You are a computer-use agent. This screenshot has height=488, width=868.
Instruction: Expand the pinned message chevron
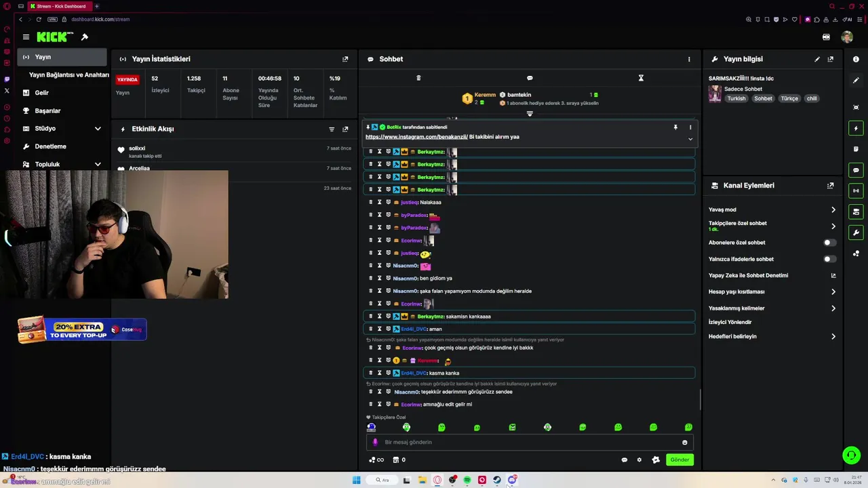pyautogui.click(x=690, y=139)
